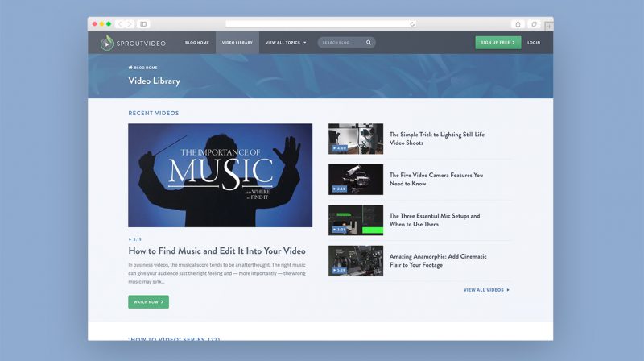
Task: Open How to Find Music article title
Action: click(217, 251)
